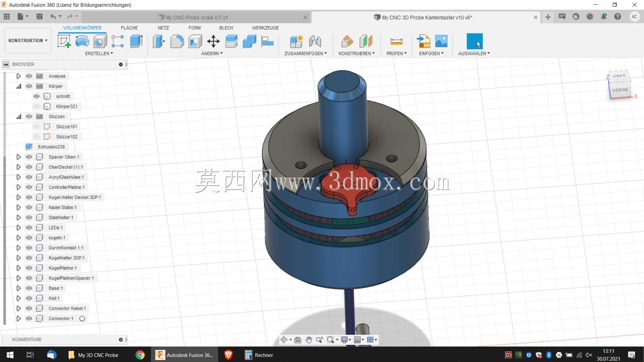644x362 pixels.
Task: Click VORNE face of the view cube
Action: (x=619, y=90)
